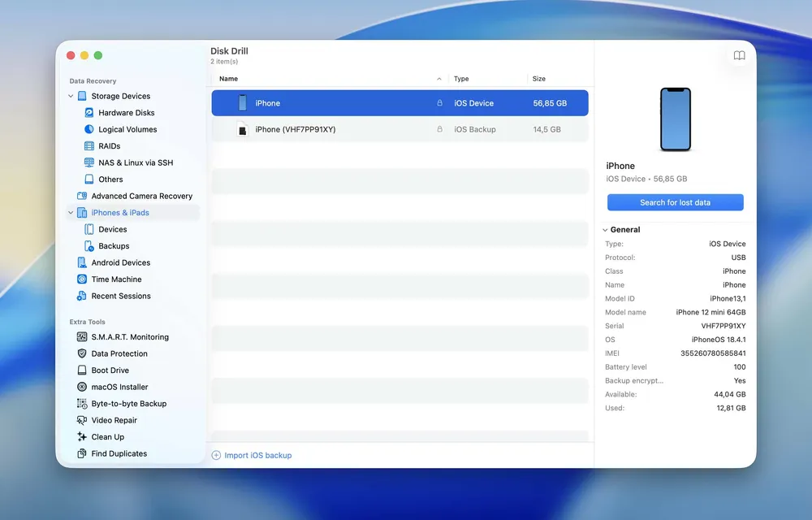The width and height of the screenshot is (812, 520).
Task: Click the Used value 12,81 GB
Action: (x=732, y=408)
